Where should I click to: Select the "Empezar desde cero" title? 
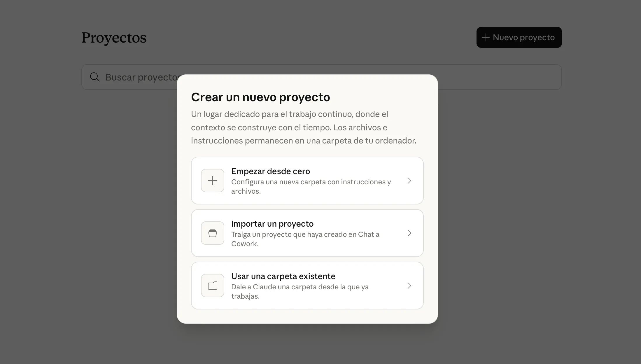(x=270, y=171)
